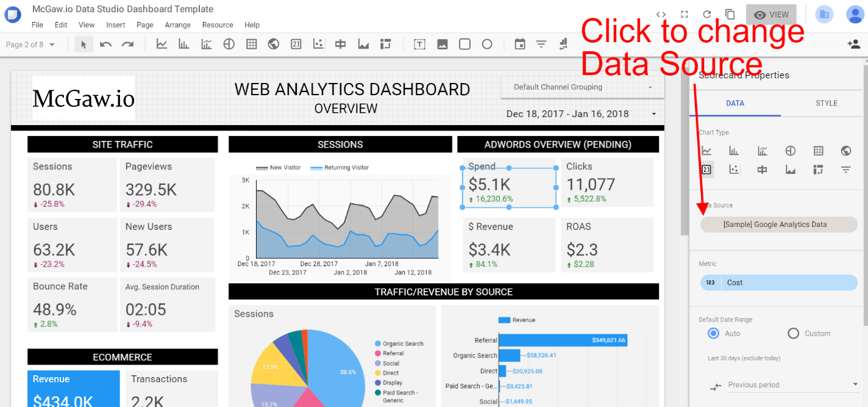Select the Bar chart type in Chart Type panel
868x407 pixels.
pos(733,151)
